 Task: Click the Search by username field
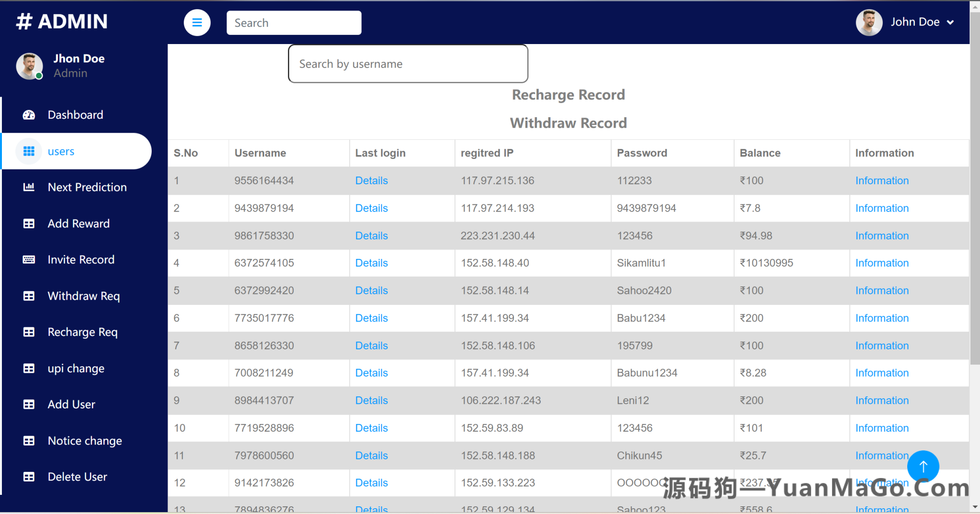(408, 64)
